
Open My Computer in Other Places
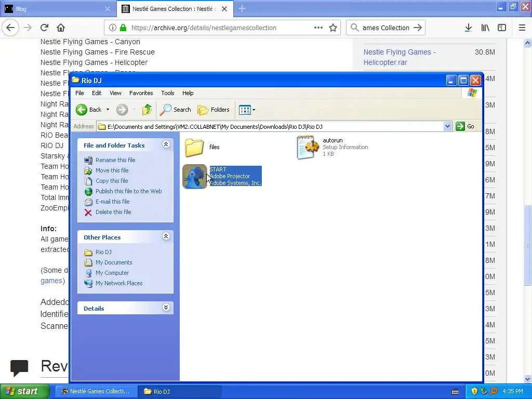(112, 273)
